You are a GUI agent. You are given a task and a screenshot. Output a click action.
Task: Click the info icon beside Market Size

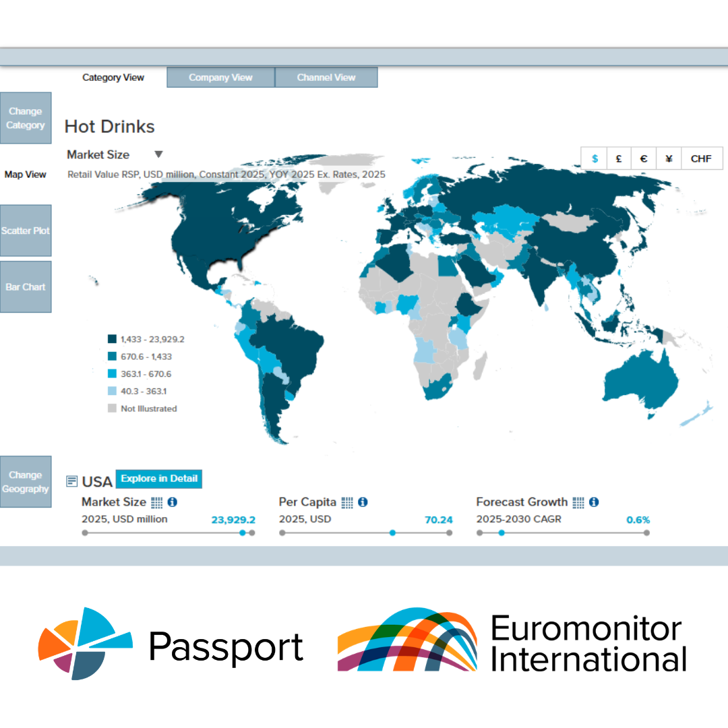tap(173, 502)
